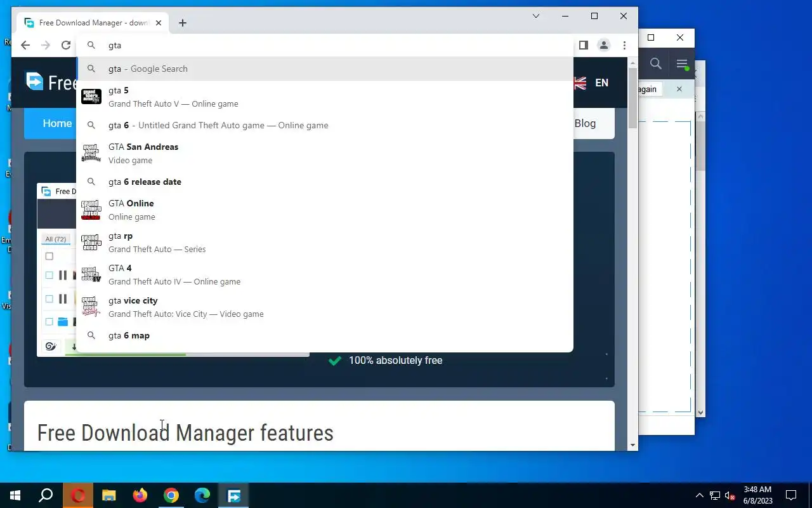Switch to Chrome in the taskbar
Viewport: 812px width, 508px height.
click(171, 495)
